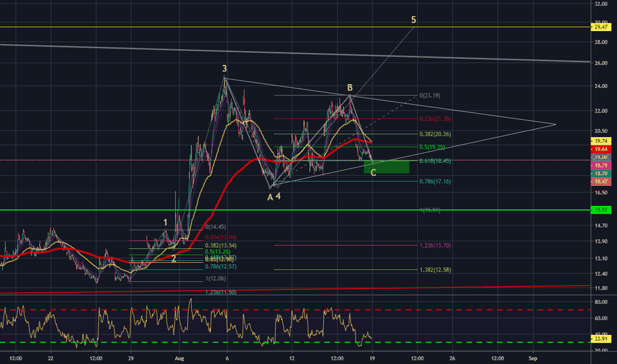617x364 pixels.
Task: Select the 0.236(21.38) Fibonacci level label
Action: point(435,118)
